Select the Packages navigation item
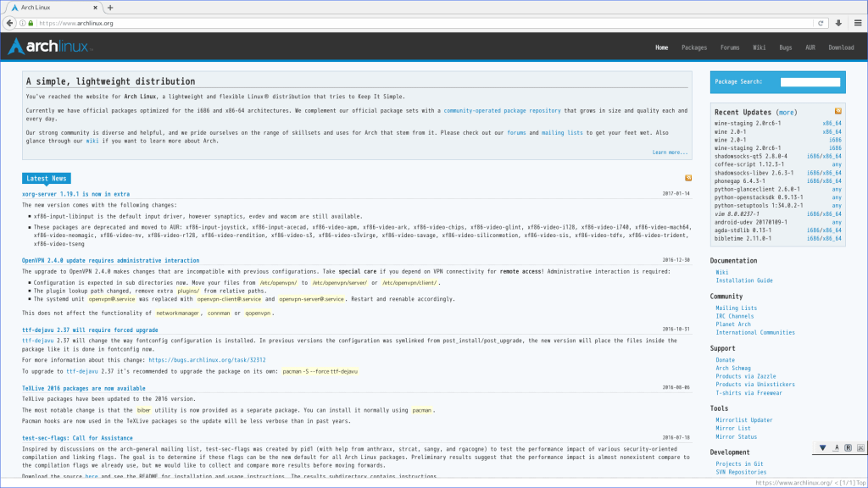Viewport: 868px width, 488px height. coord(694,47)
